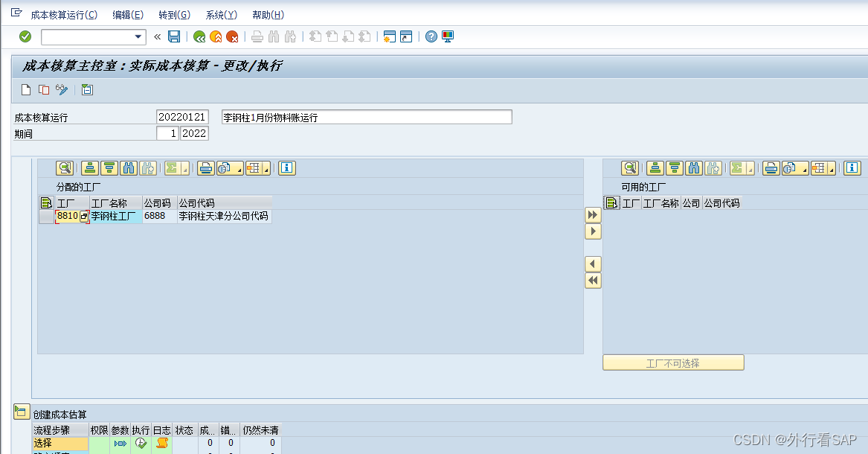
Task: Click the 工厂不可选择 button
Action: point(673,363)
